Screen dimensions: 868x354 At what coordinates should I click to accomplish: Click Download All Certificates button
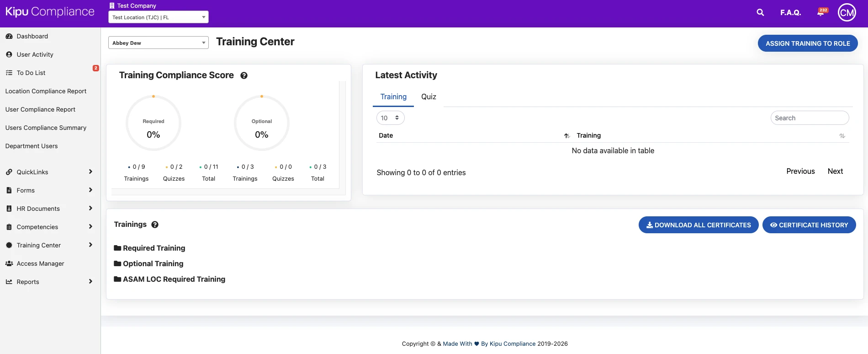[698, 225]
